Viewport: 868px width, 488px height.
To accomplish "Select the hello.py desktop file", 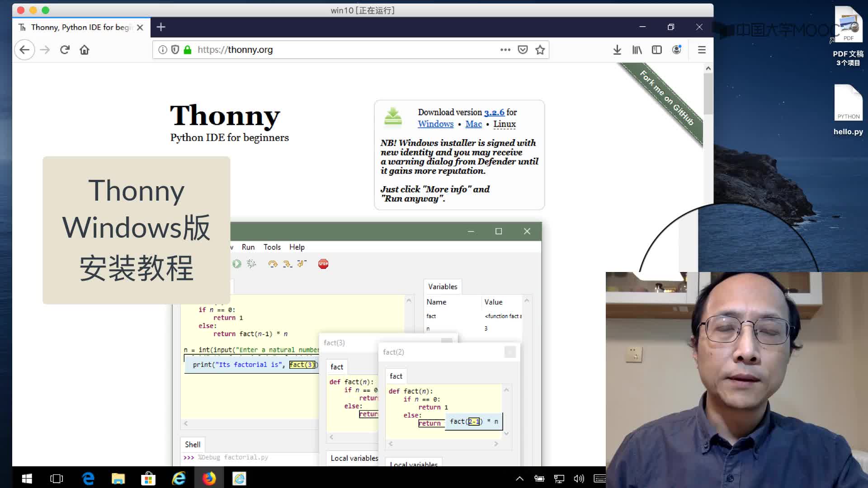I will coord(848,110).
